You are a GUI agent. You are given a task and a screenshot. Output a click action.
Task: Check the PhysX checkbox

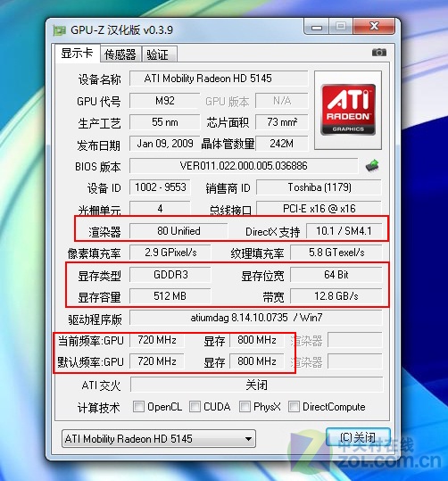[x=245, y=407]
